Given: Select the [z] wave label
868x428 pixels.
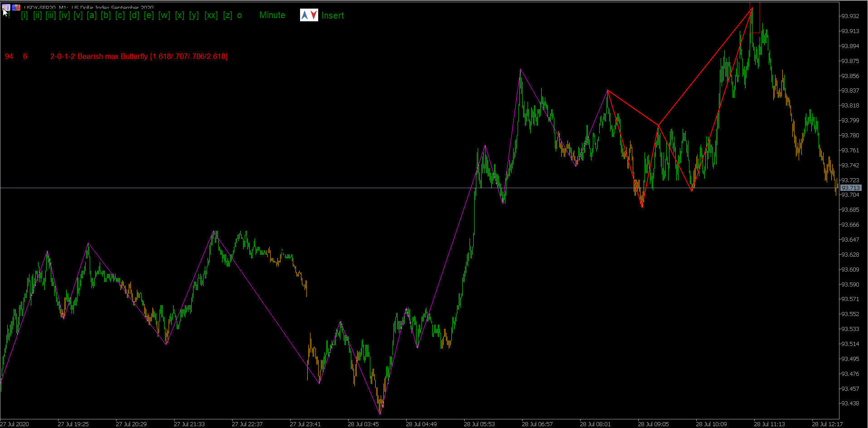Looking at the screenshot, I should 228,15.
